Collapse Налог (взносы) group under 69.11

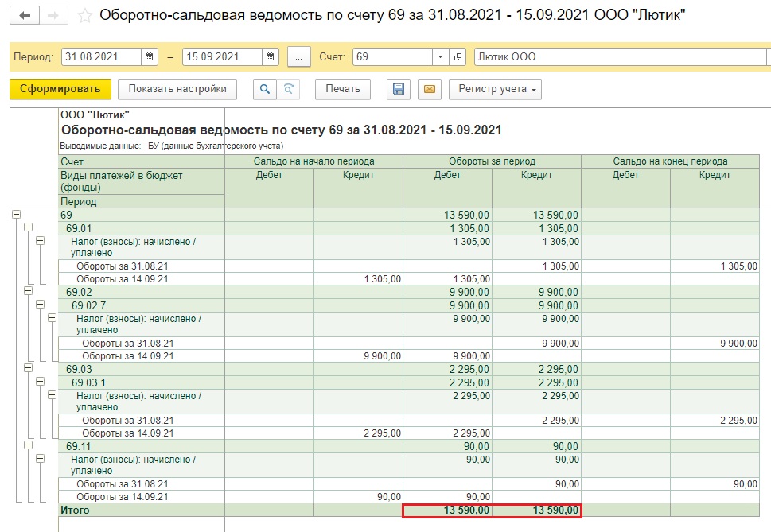click(40, 459)
